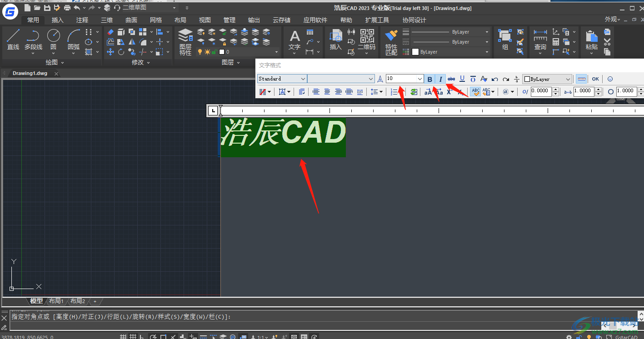Open the 视图 ribbon tab

coord(205,20)
